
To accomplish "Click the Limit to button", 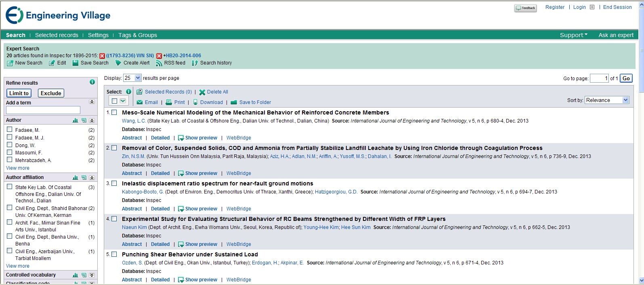I will pyautogui.click(x=19, y=93).
